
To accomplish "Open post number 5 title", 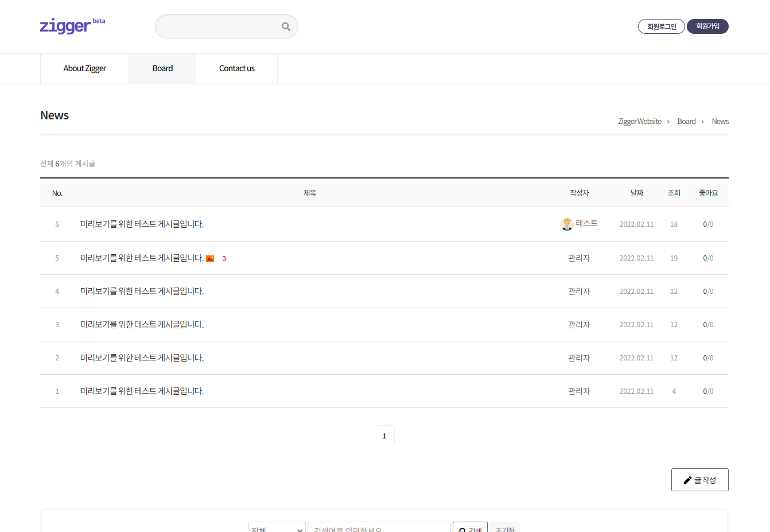I will point(142,258).
